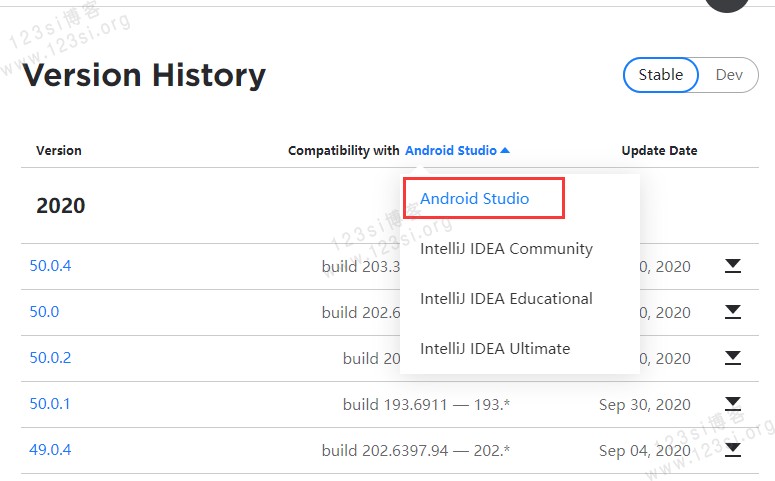Open version 50.0.4 link
The height and width of the screenshot is (481, 775).
(50, 266)
